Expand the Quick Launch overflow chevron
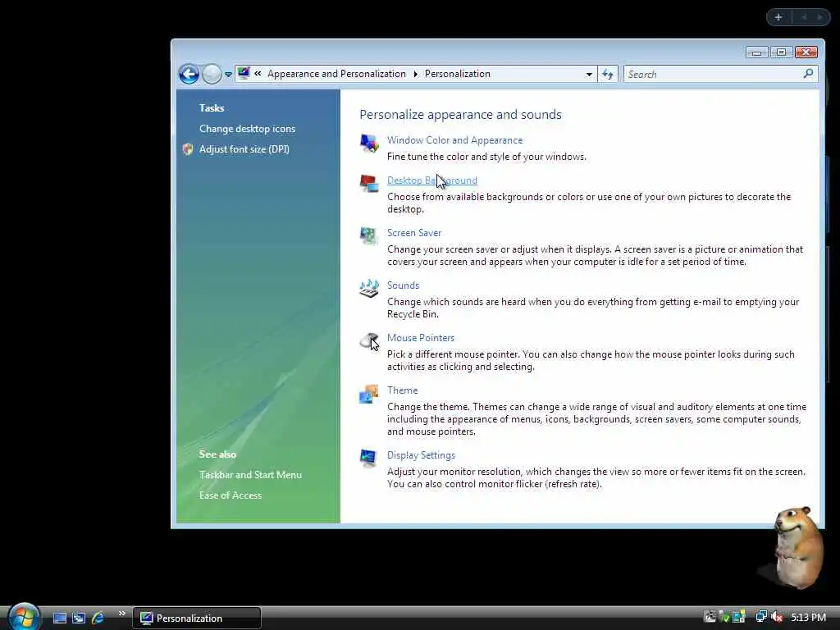The image size is (840, 630). click(x=121, y=614)
